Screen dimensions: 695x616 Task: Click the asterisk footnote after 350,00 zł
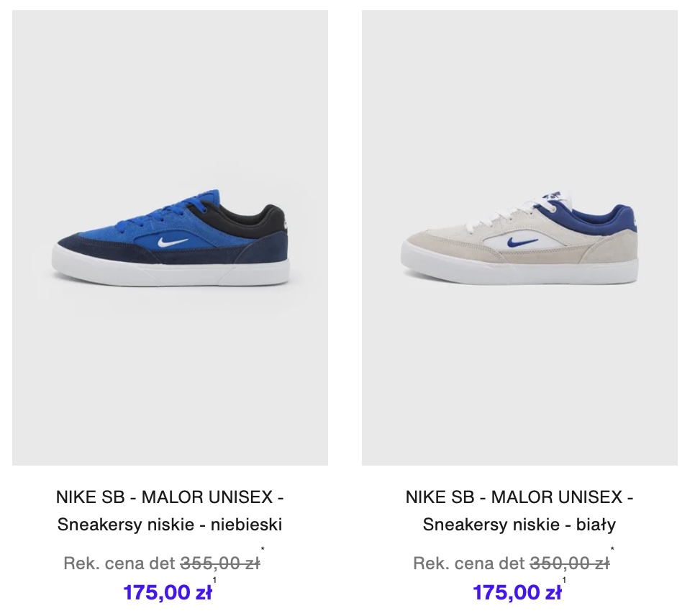click(x=612, y=550)
